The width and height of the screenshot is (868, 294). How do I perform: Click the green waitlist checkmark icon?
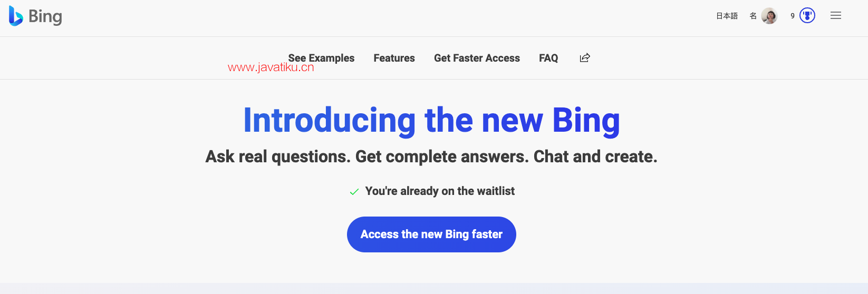(354, 192)
